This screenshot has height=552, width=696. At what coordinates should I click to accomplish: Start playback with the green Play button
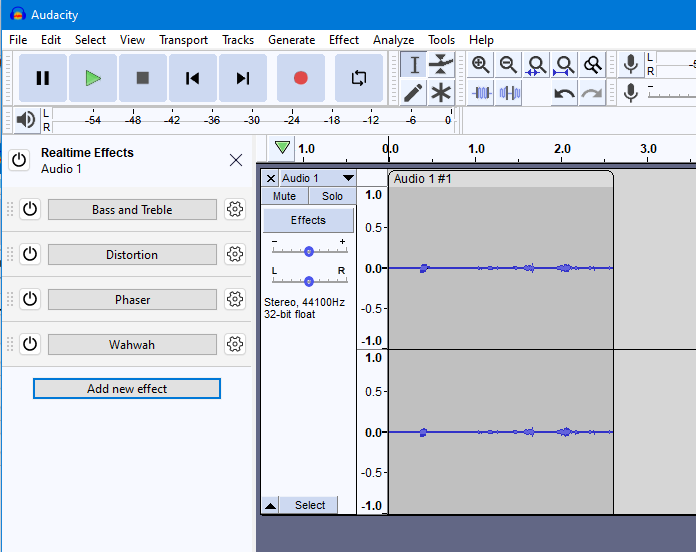click(x=93, y=78)
